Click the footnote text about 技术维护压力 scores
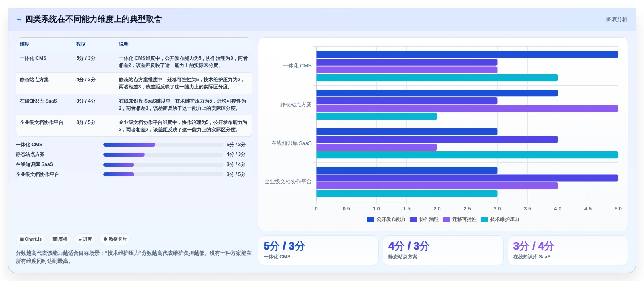This screenshot has height=281, width=644. click(133, 257)
